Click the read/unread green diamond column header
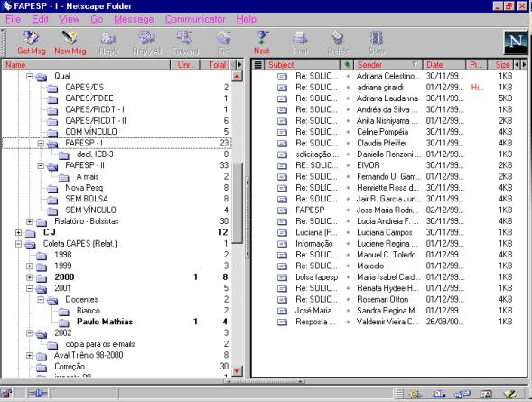532x402 pixels. coord(347,64)
